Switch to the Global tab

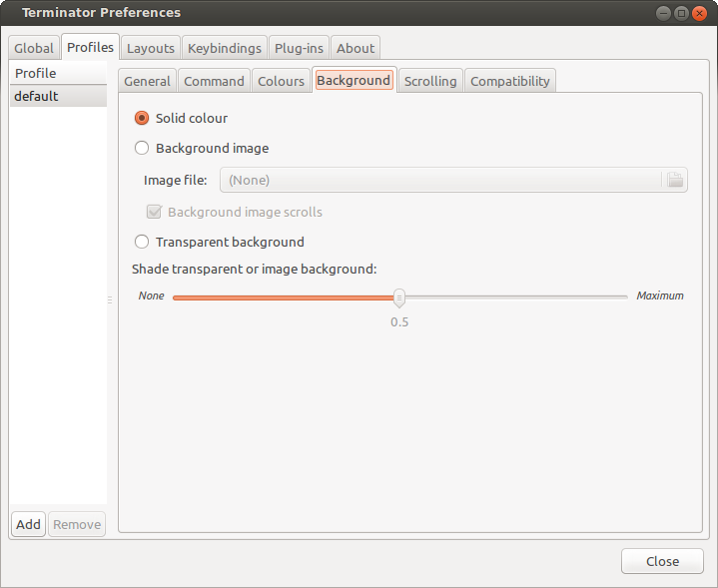34,48
